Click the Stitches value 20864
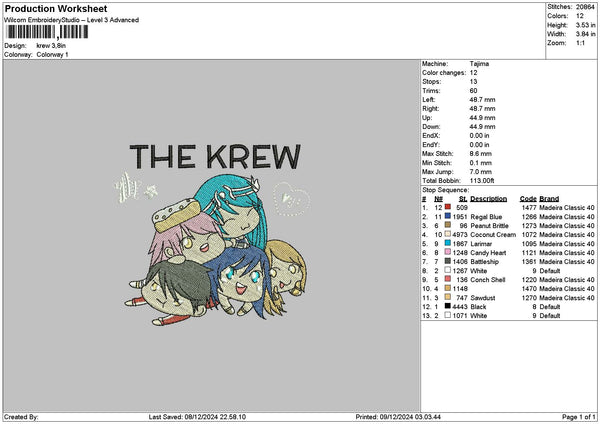Viewport: 600px width, 424px height. pyautogui.click(x=585, y=7)
